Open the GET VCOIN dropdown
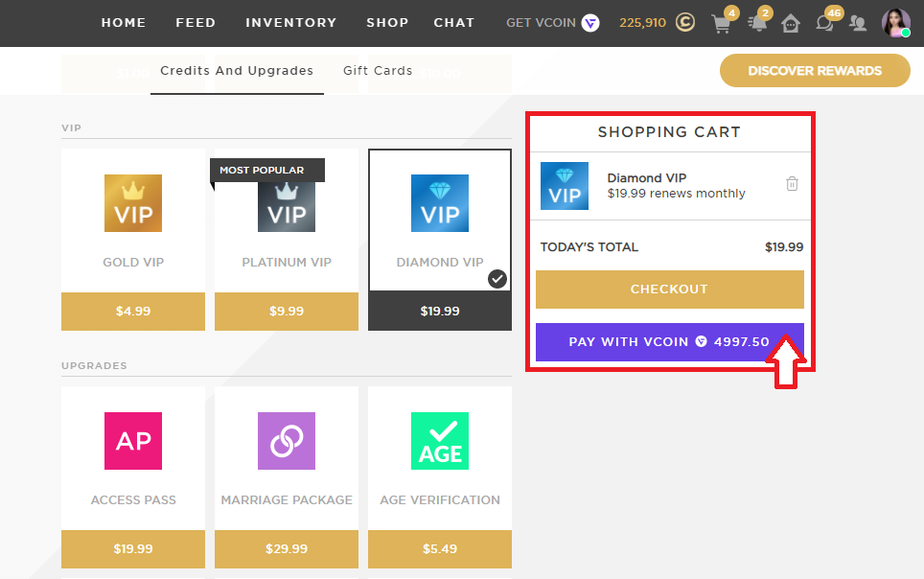The image size is (924, 579). 542,22
